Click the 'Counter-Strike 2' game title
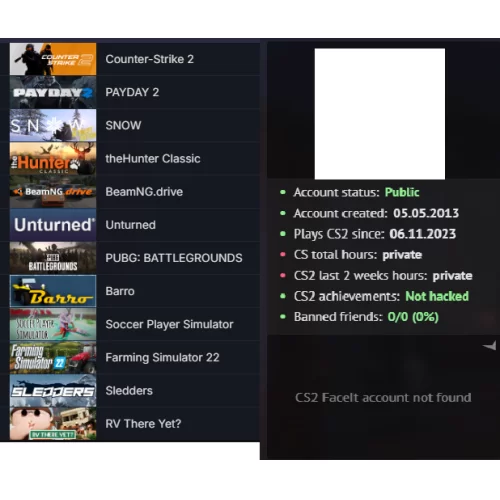500x500 pixels. point(150,59)
